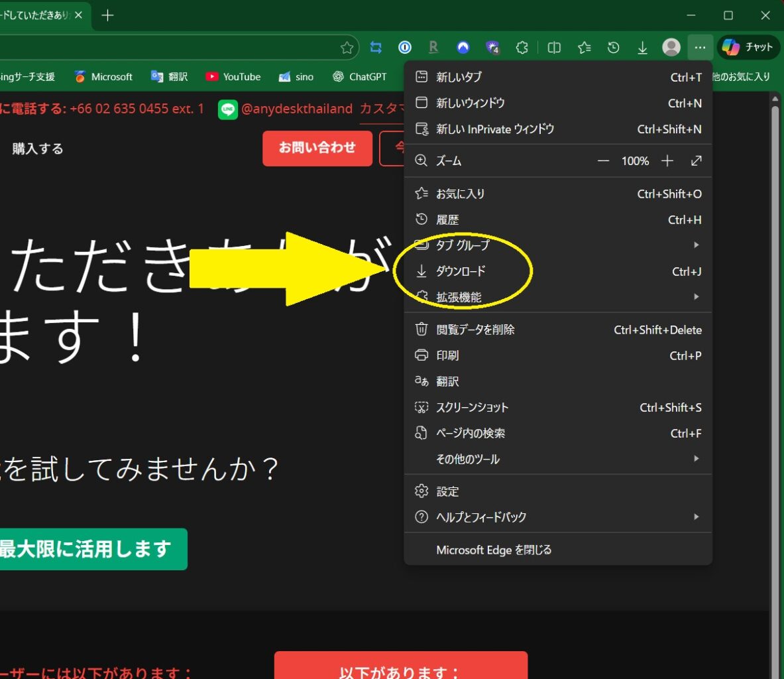Enter full screen via the zoom row arrow

point(696,161)
